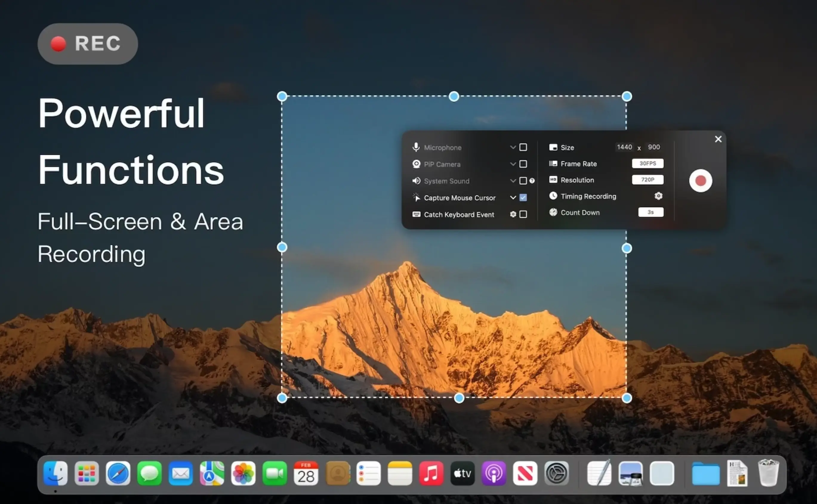
Task: Open Photos from the Dock
Action: [243, 473]
